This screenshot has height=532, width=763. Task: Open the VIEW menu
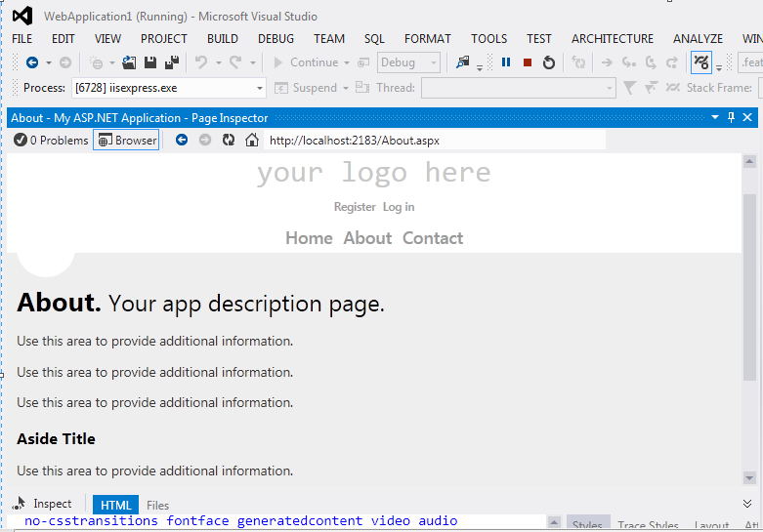coord(107,39)
